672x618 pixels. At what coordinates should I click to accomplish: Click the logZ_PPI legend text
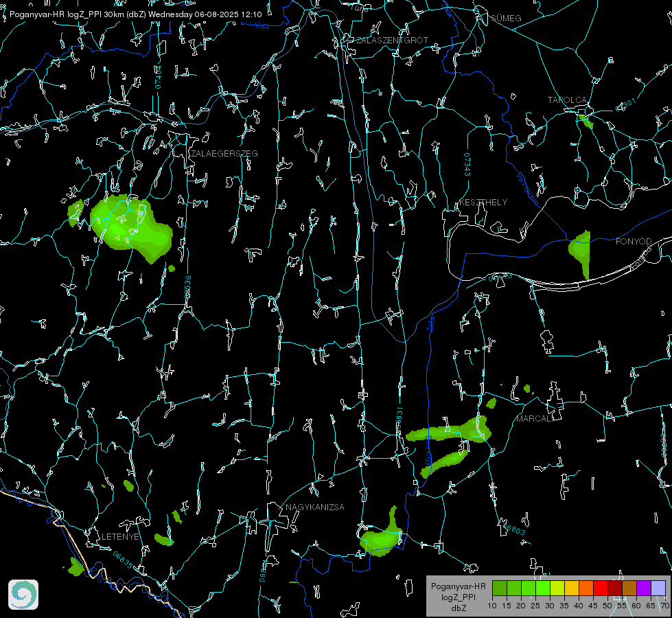click(459, 597)
